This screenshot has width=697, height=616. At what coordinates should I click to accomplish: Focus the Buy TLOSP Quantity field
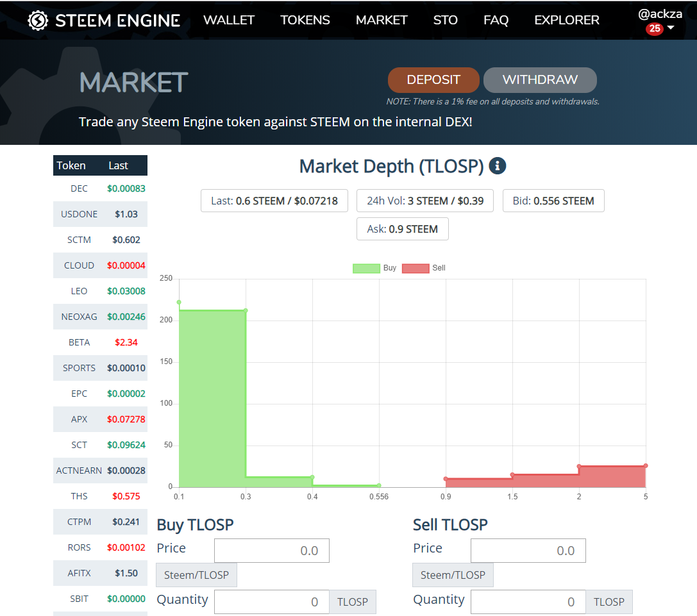tap(272, 602)
